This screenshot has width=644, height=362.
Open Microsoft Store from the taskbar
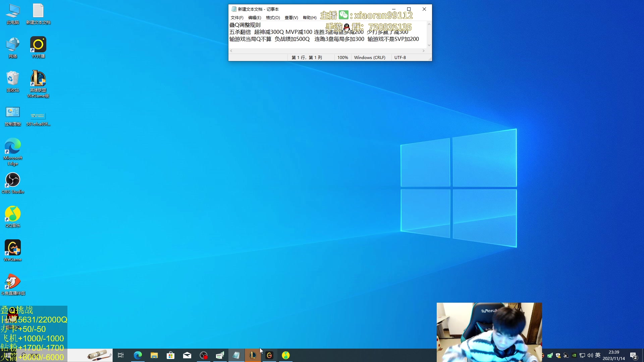click(x=170, y=355)
